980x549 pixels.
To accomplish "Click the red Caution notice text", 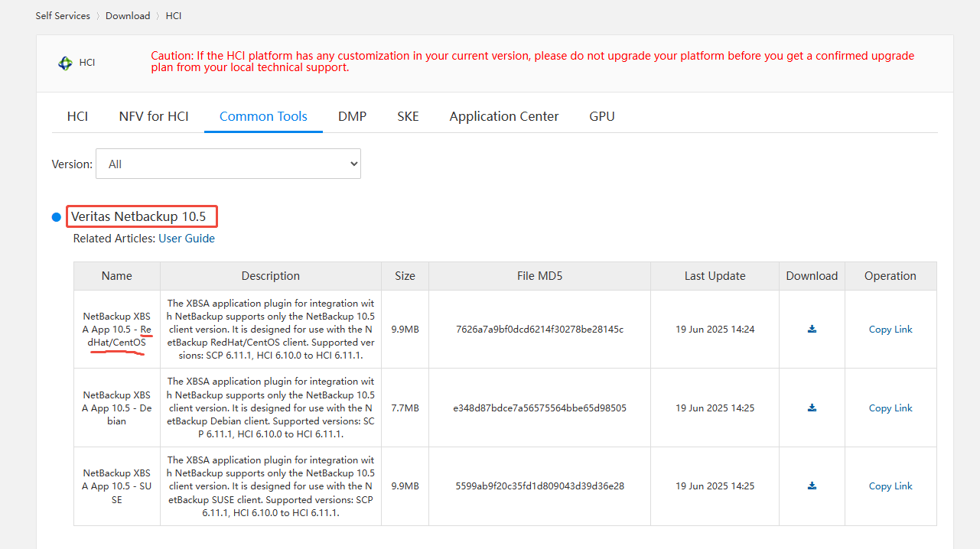I will 532,61.
